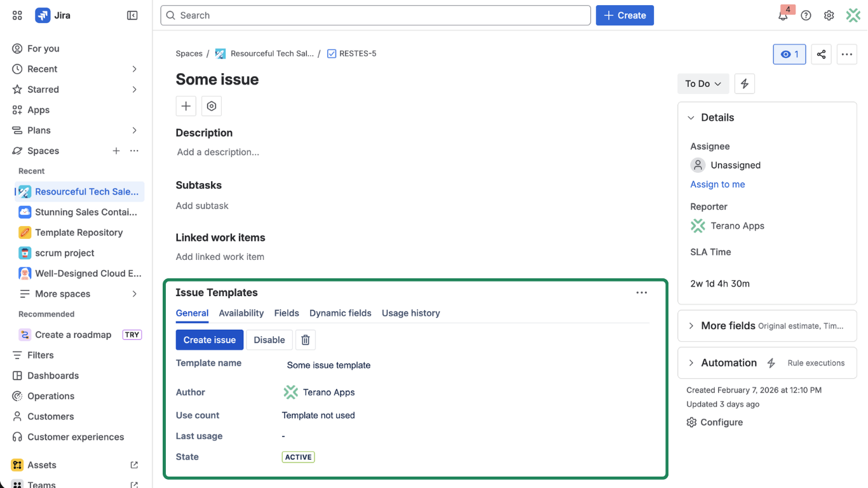Toggle the watch eye button
868x488 pixels.
tap(789, 55)
